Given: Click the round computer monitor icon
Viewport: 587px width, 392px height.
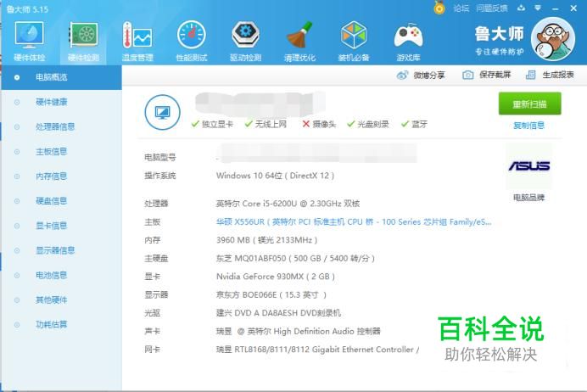Looking at the screenshot, I should point(162,112).
